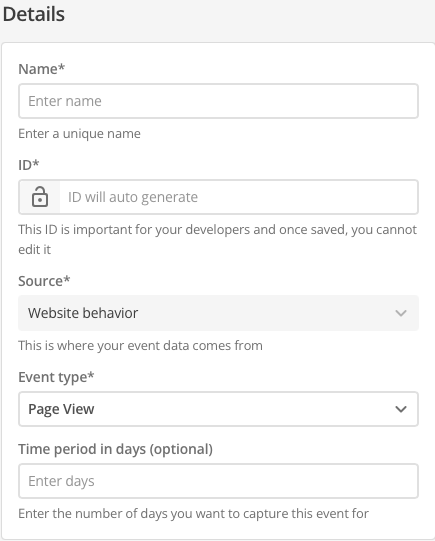This screenshot has width=435, height=541.
Task: Click Time period in days (optional) label
Action: 116,449
